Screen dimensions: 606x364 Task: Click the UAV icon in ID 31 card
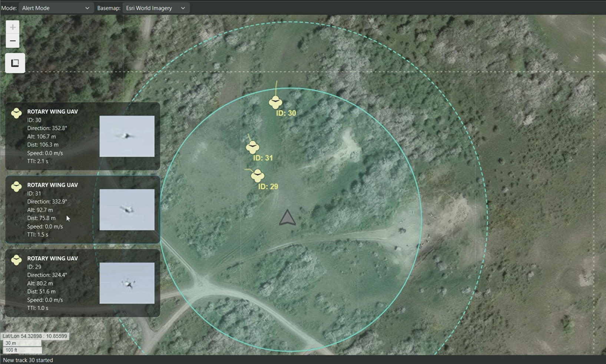[x=16, y=186]
